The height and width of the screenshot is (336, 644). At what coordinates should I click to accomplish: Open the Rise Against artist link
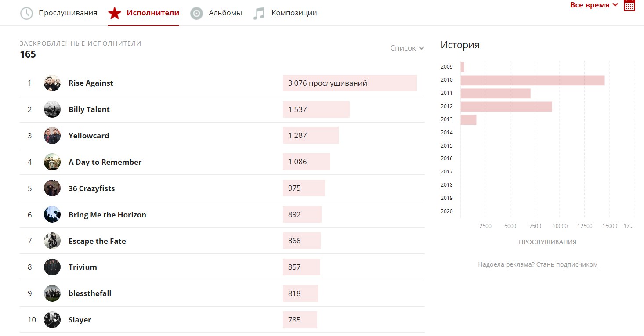point(91,83)
